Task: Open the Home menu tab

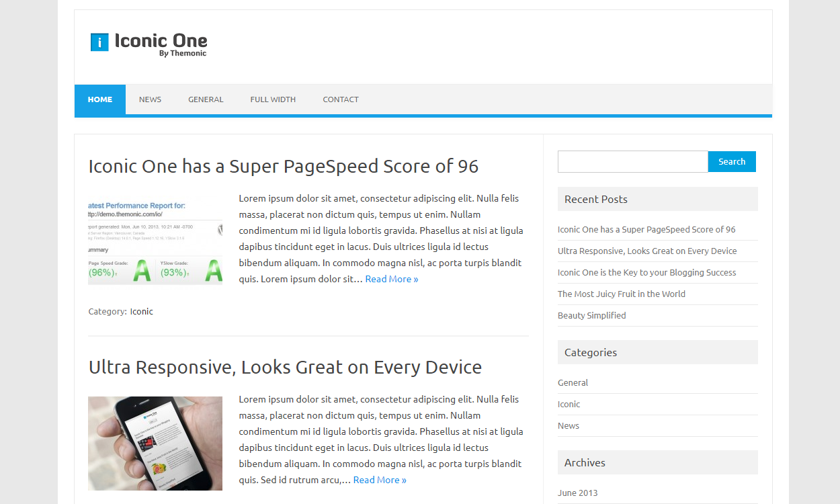Action: (100, 99)
